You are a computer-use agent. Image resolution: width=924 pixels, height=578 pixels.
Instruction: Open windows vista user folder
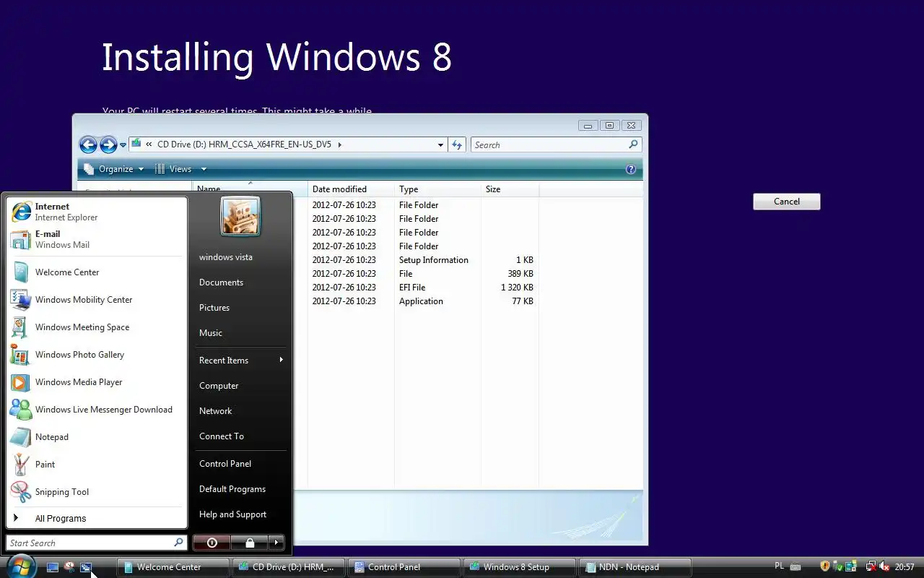(226, 256)
